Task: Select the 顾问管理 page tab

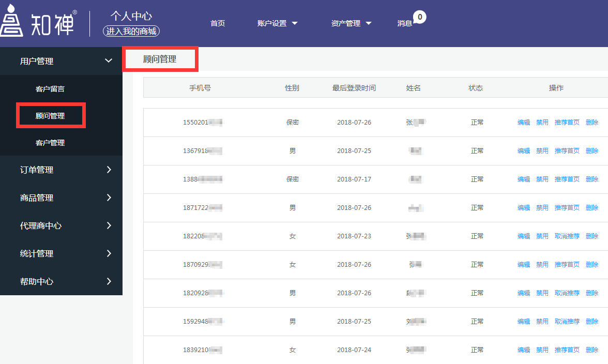Action: (160, 59)
